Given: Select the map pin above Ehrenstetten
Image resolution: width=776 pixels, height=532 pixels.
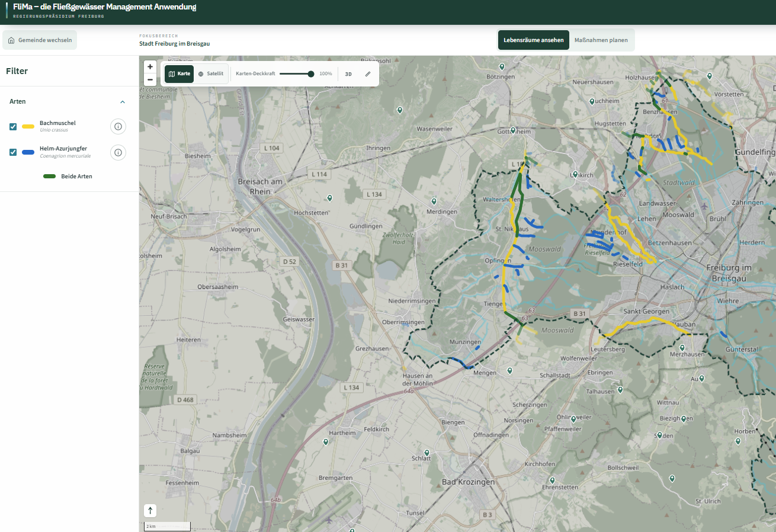Looking at the screenshot, I should coord(552,480).
